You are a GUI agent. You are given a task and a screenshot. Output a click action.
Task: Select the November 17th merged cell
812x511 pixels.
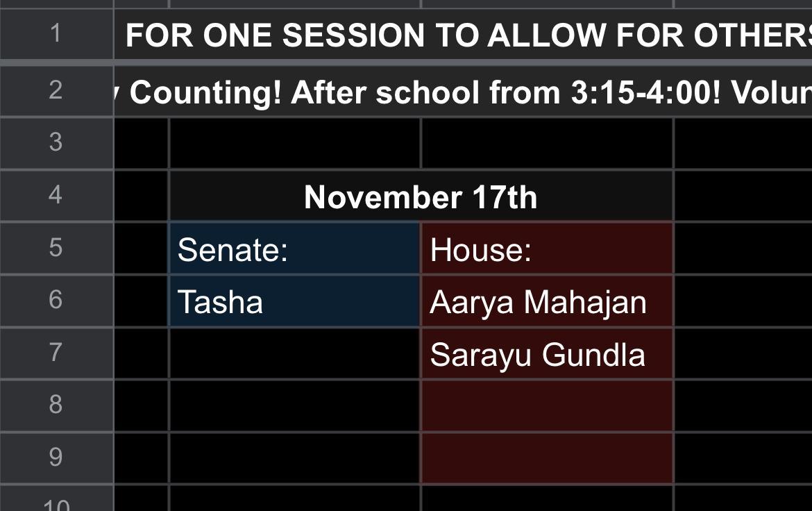tap(421, 197)
